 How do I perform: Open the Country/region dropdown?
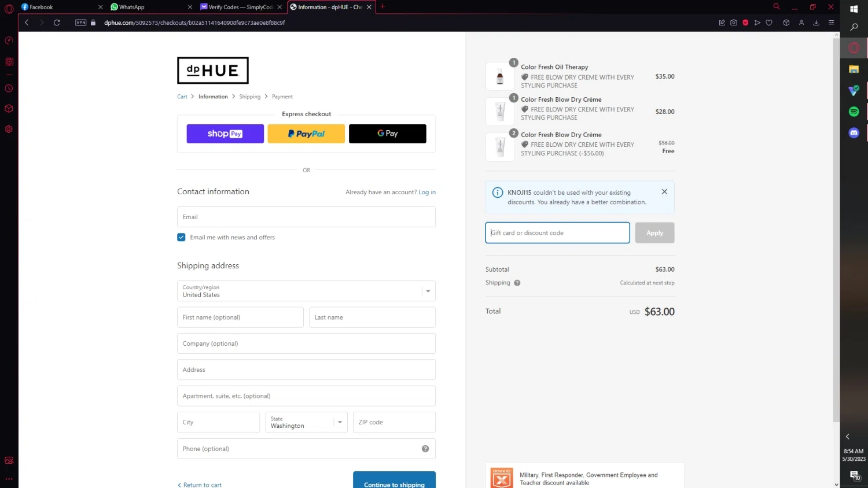306,291
